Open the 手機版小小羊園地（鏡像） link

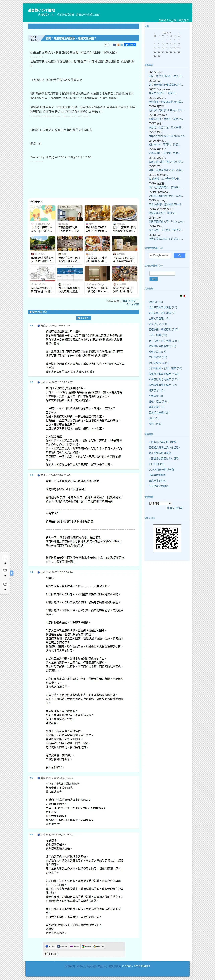pyautogui.click(x=163, y=442)
